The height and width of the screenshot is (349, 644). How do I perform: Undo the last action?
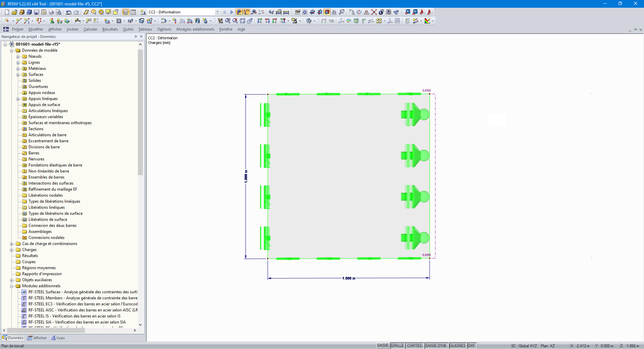[68, 12]
